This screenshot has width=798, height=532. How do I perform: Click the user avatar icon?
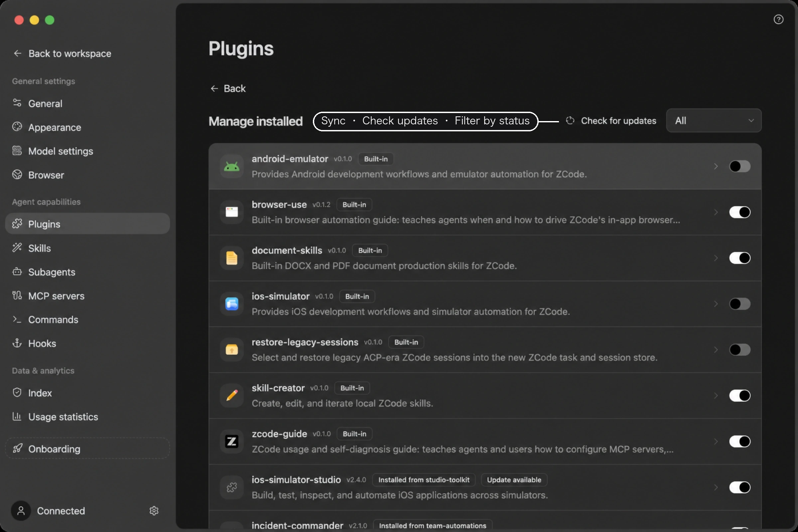coord(21,511)
